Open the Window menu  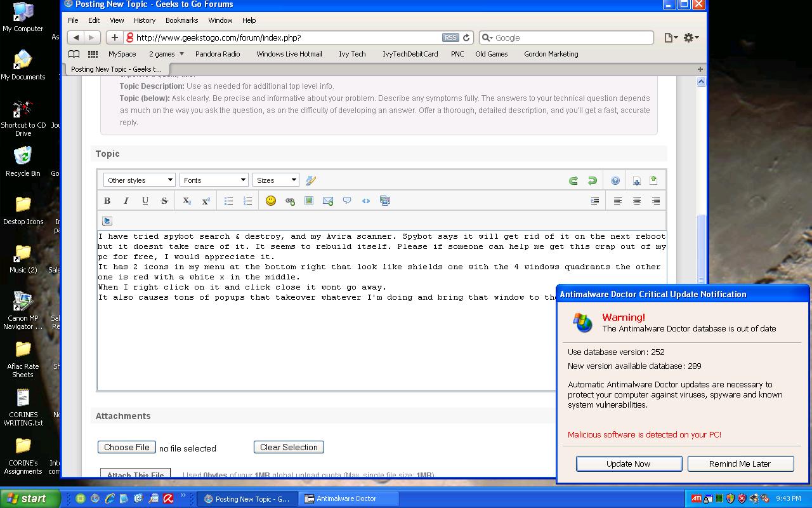[220, 20]
